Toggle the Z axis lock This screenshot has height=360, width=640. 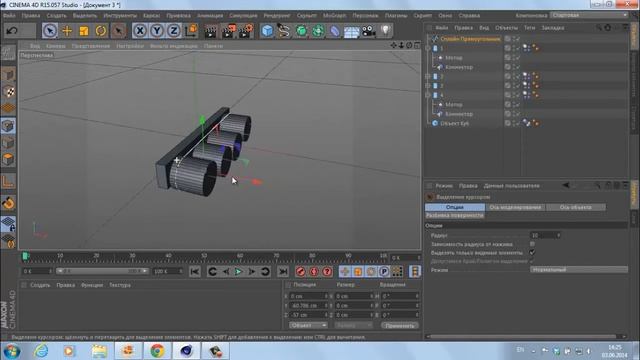point(174,31)
